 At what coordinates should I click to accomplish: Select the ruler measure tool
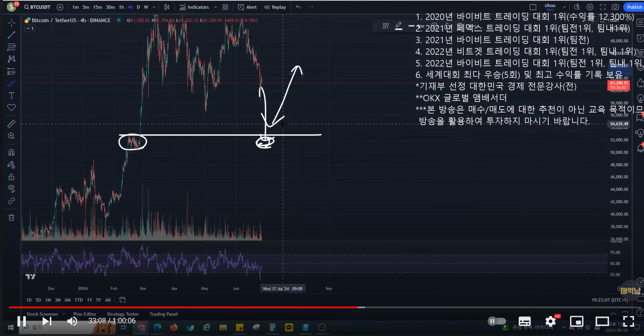(11, 123)
